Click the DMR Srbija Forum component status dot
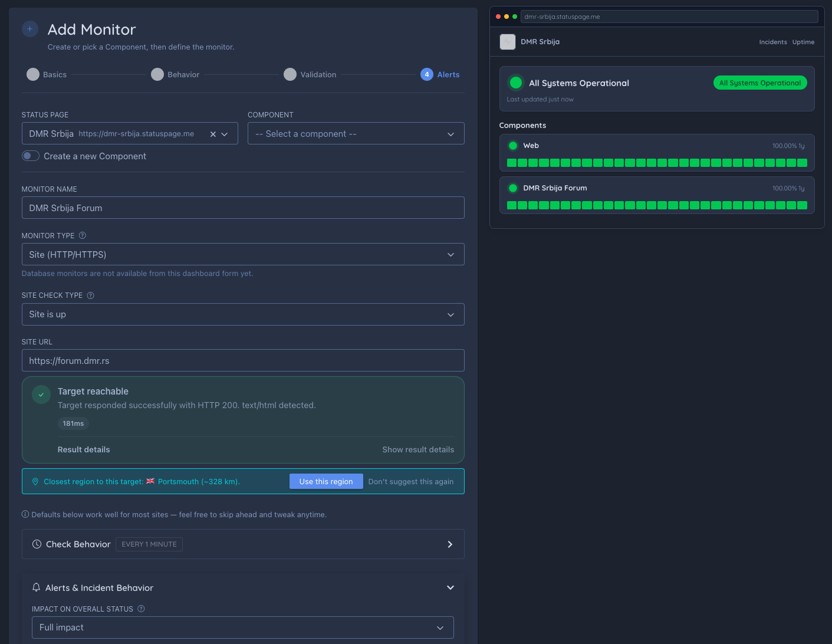 (x=513, y=188)
